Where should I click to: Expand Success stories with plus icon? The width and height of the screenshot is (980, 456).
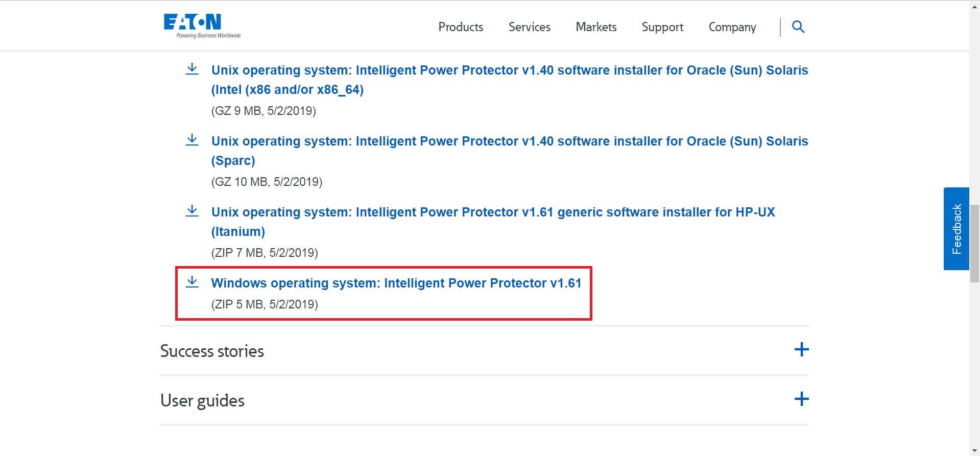[x=801, y=350]
